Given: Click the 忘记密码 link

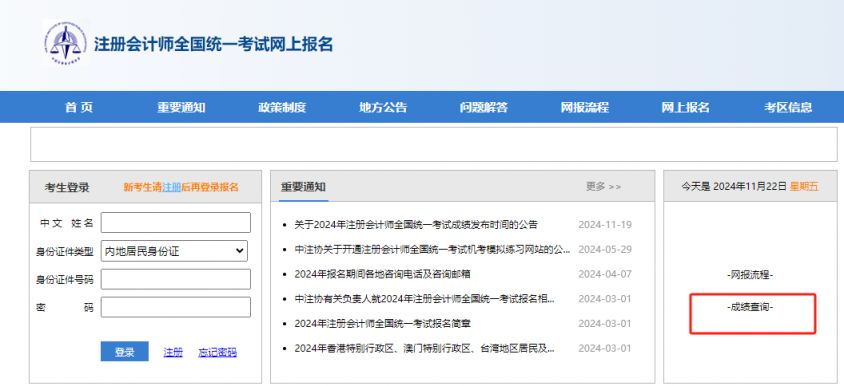Looking at the screenshot, I should tap(217, 352).
